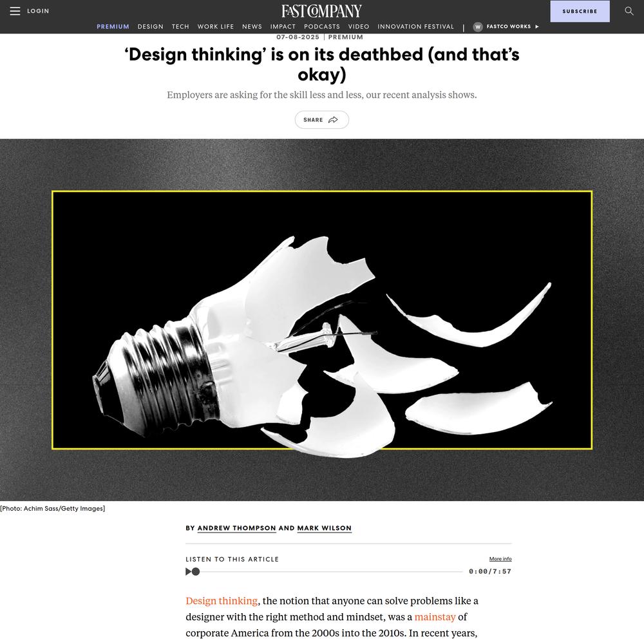Click the share arrow icon
The width and height of the screenshot is (644, 644).
(333, 120)
